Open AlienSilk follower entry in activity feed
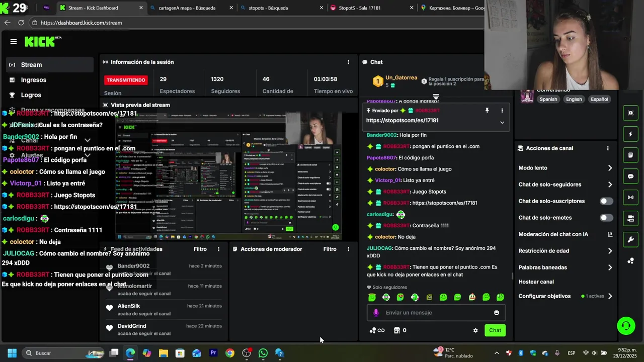The width and height of the screenshot is (644, 362). pos(165,310)
